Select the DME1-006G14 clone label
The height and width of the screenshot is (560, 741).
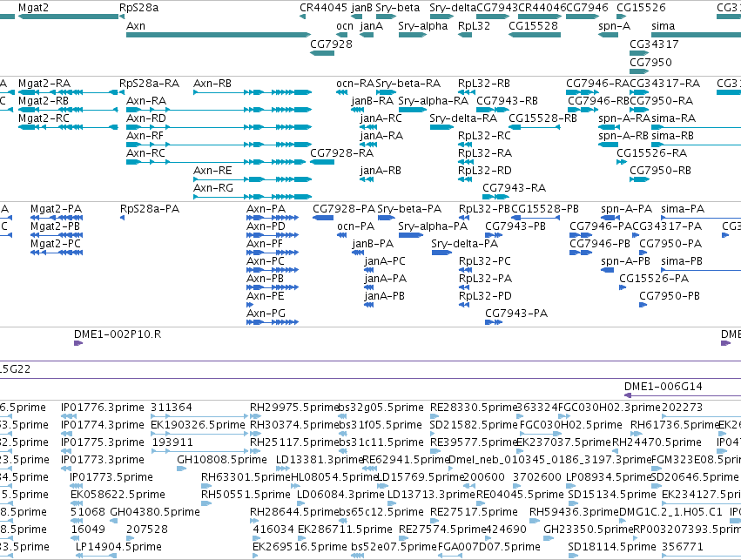pyautogui.click(x=664, y=387)
